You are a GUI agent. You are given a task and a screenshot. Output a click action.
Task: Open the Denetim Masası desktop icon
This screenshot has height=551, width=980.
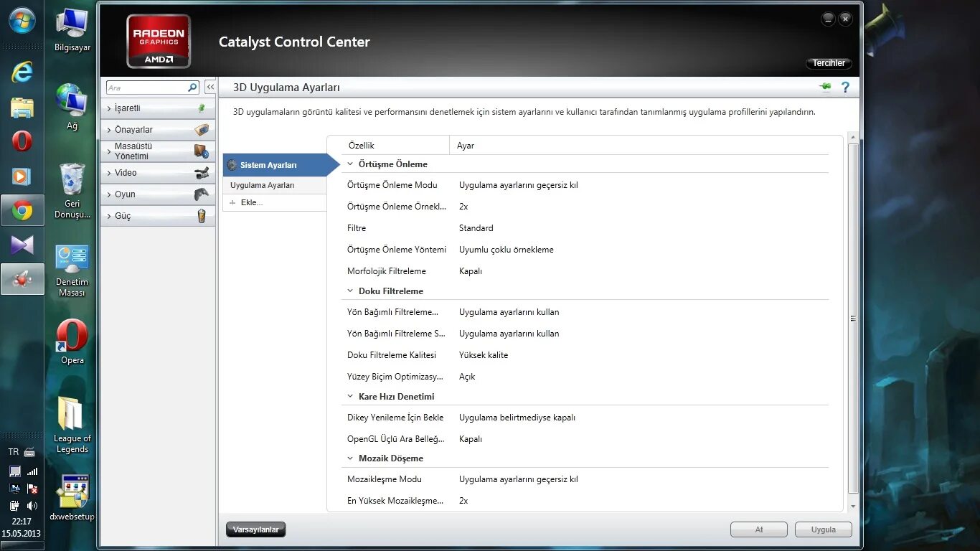point(72,270)
